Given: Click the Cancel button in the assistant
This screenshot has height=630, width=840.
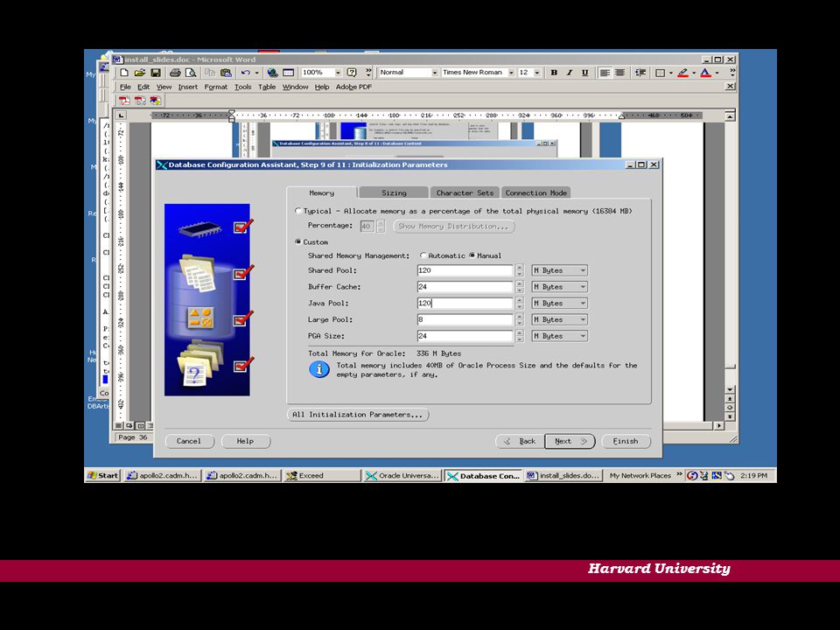Looking at the screenshot, I should (189, 441).
